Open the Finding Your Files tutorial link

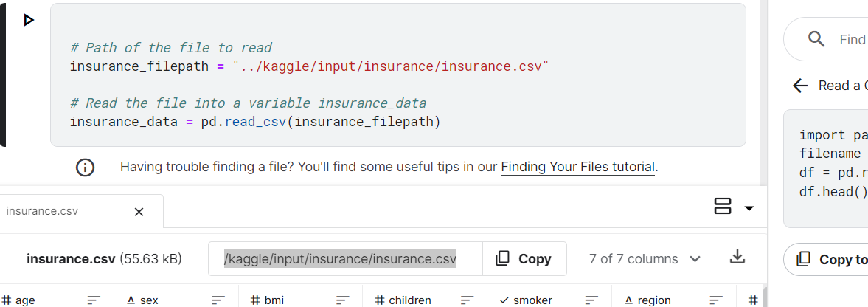pos(578,167)
